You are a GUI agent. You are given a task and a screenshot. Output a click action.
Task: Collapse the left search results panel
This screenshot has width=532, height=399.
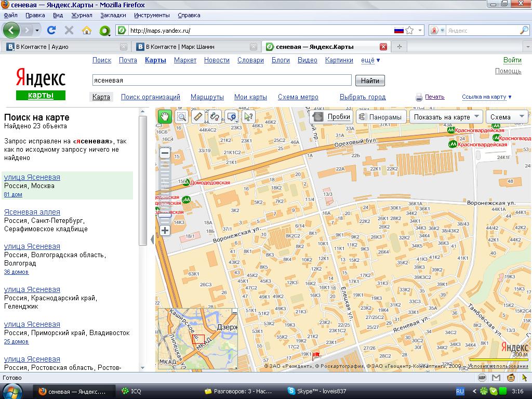[152, 240]
